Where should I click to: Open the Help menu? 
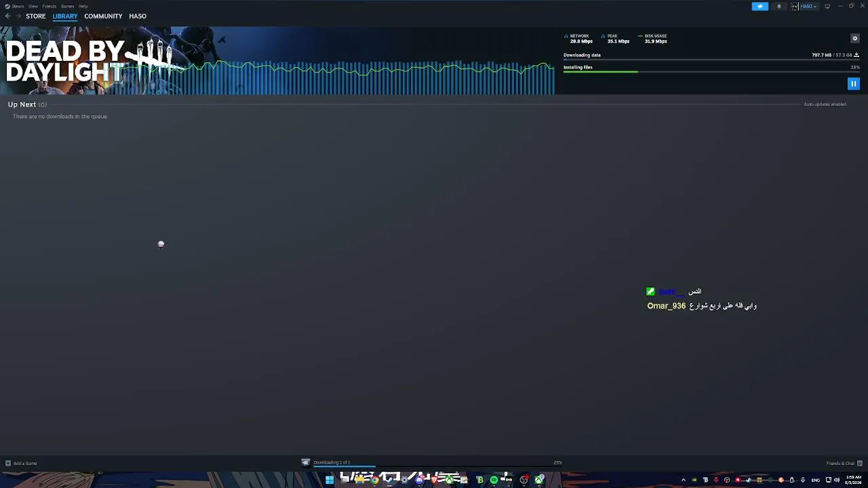click(83, 6)
